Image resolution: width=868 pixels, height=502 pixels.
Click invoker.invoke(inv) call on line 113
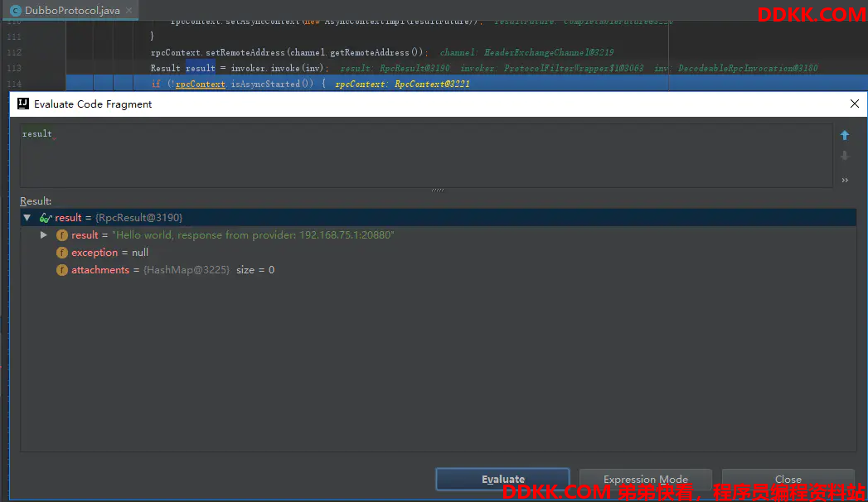277,68
